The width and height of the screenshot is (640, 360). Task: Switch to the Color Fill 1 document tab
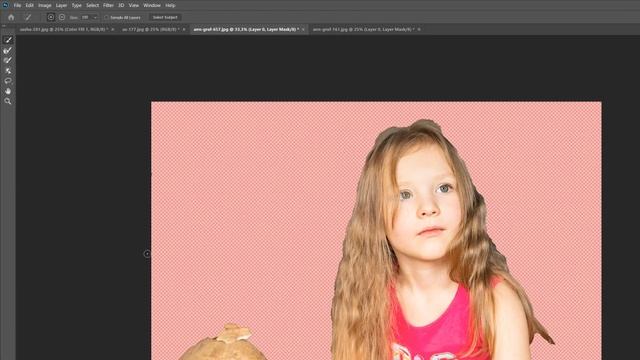pos(64,29)
